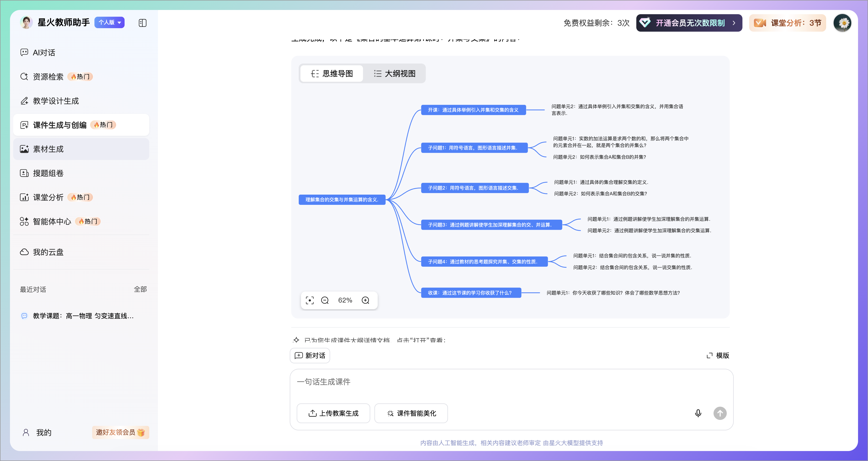This screenshot has height=461, width=868.
Task: Select 素材生成 in the sidebar
Action: click(x=48, y=149)
